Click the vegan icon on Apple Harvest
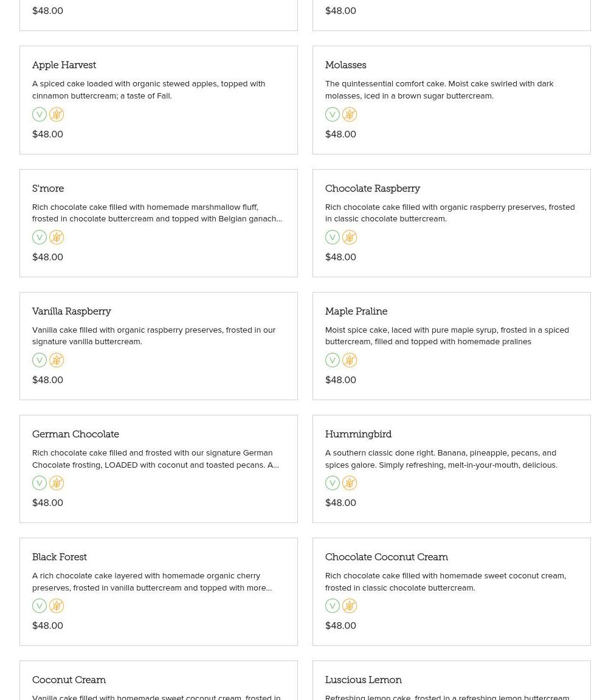 point(40,114)
